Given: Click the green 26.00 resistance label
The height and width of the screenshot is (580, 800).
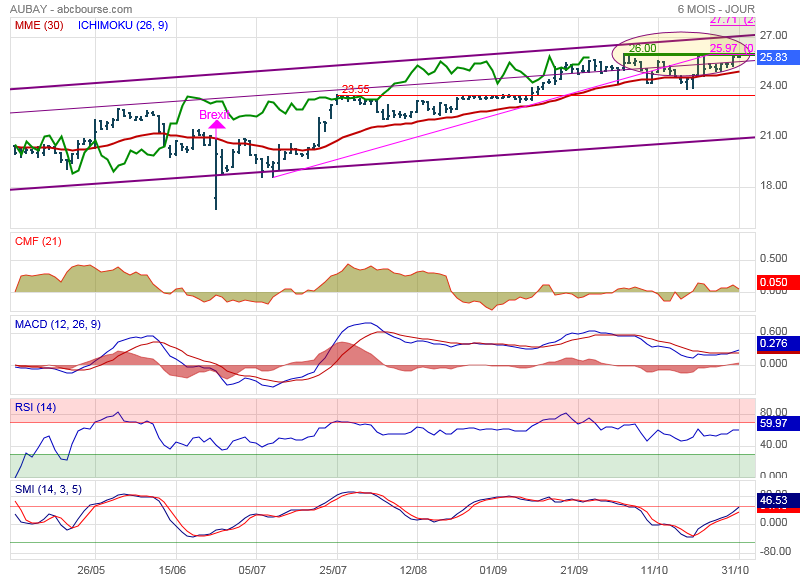Looking at the screenshot, I should pyautogui.click(x=642, y=48).
